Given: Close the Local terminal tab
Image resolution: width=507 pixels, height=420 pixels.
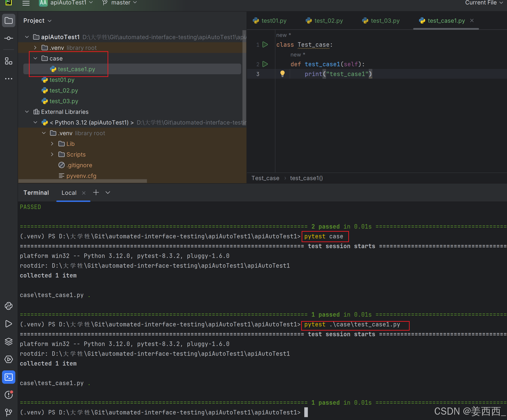Looking at the screenshot, I should coord(84,193).
